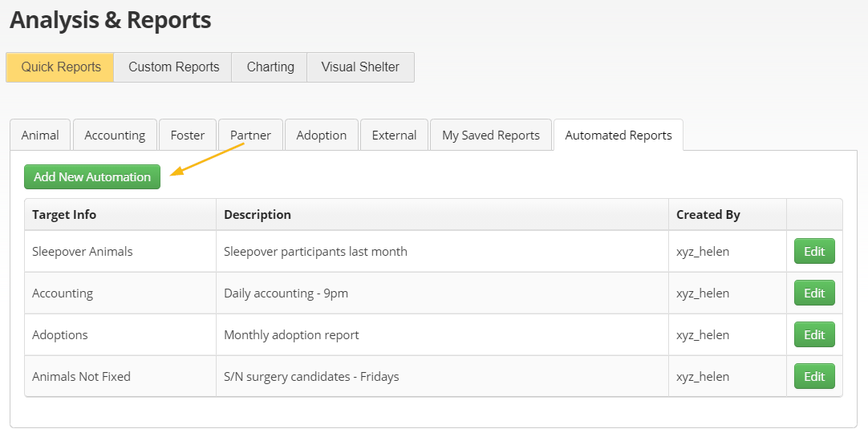Select the Animal reports tab
The width and height of the screenshot is (868, 441).
(x=40, y=136)
